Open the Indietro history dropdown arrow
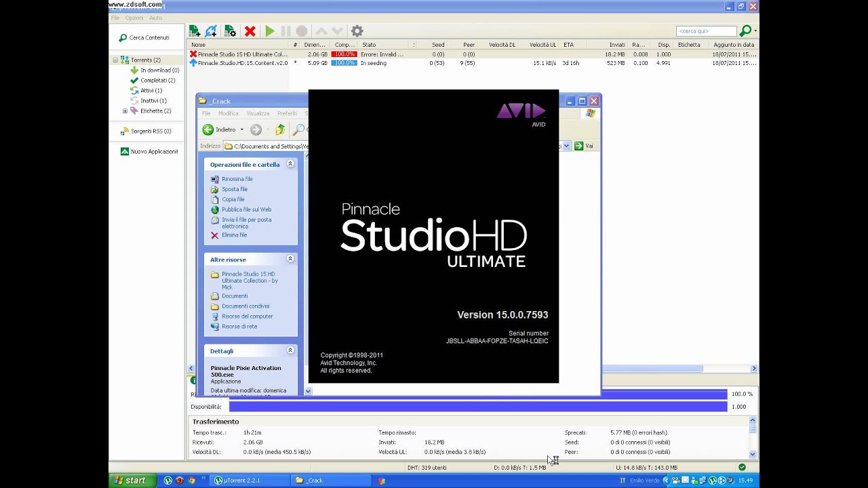This screenshot has width=868, height=488. pyautogui.click(x=241, y=129)
